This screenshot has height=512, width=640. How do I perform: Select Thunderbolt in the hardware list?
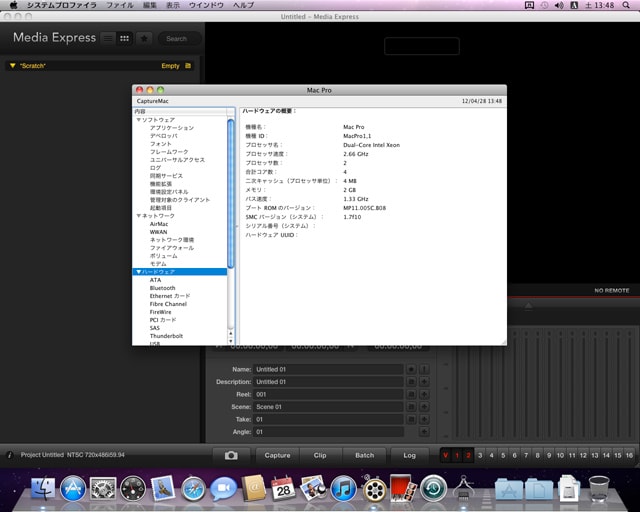(166, 336)
